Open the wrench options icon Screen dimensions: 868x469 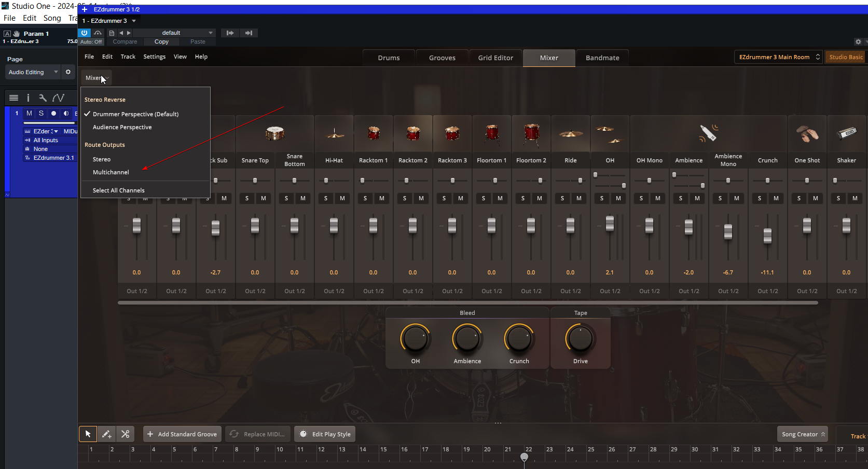43,98
